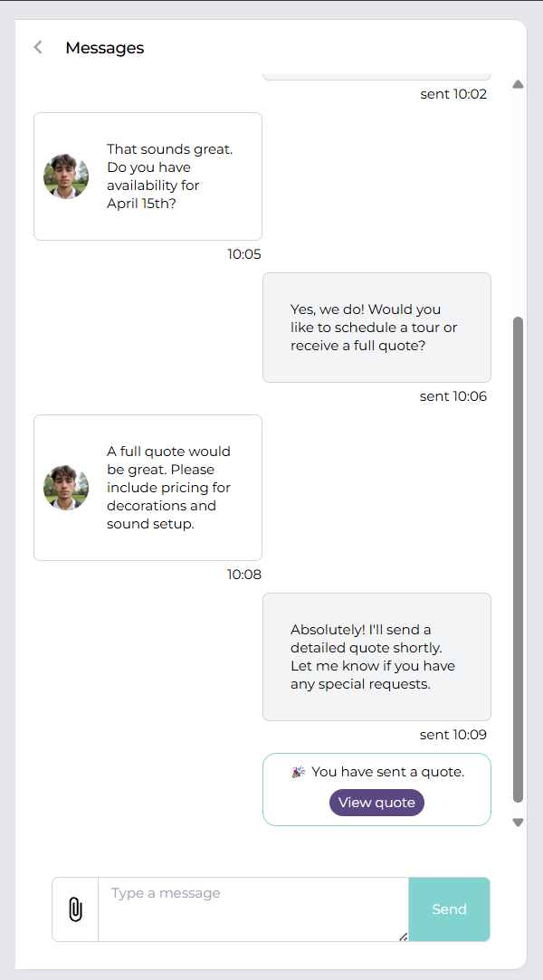Grab the message box resize handle
Viewport: 543px width, 980px height.
point(404,937)
